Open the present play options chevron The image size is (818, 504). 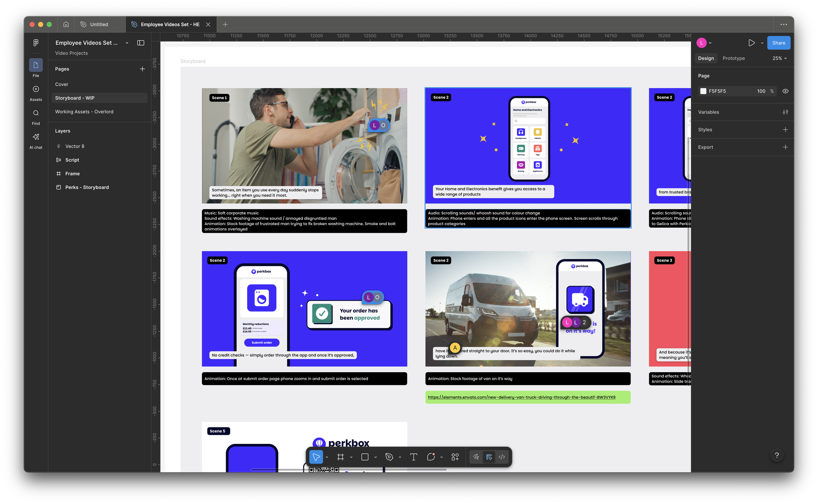pyautogui.click(x=762, y=43)
